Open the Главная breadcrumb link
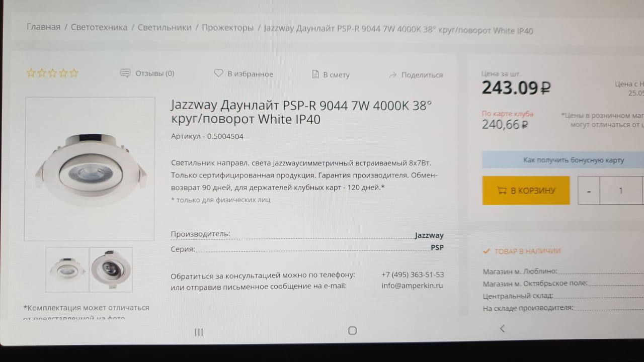 (x=43, y=27)
